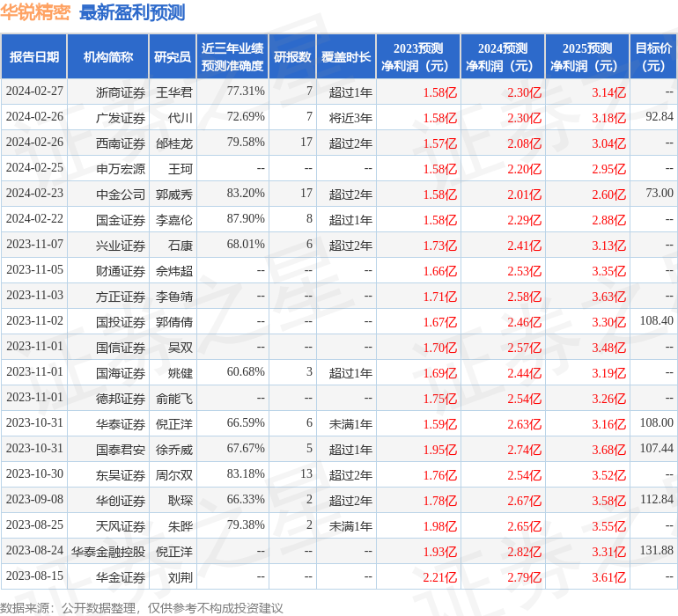Image resolution: width=678 pixels, height=616 pixels.
Task: Click target price 112.84
Action: [x=656, y=499]
